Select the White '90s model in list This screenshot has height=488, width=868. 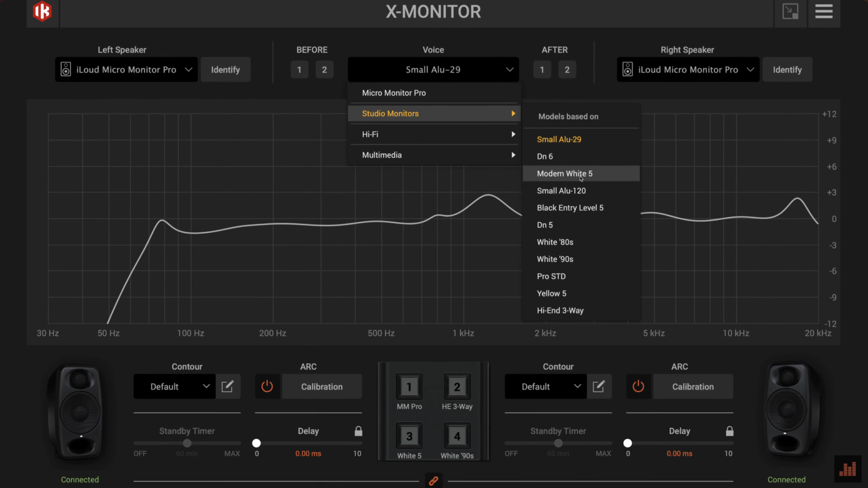tap(581, 259)
